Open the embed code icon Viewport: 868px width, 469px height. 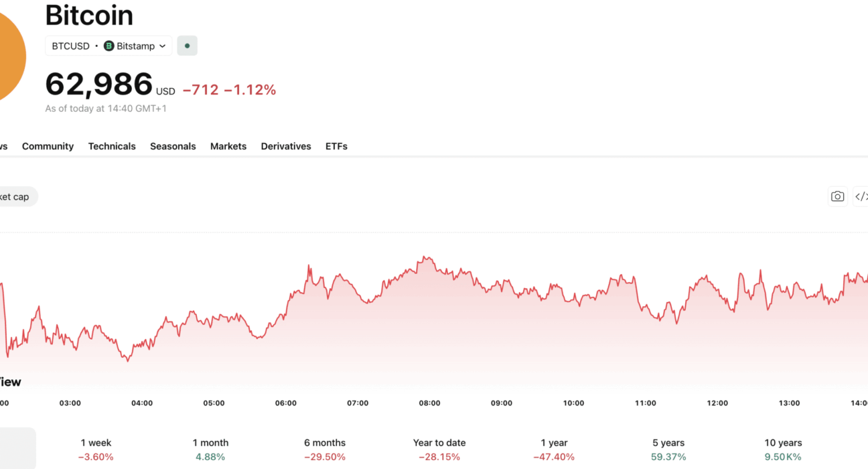point(861,196)
